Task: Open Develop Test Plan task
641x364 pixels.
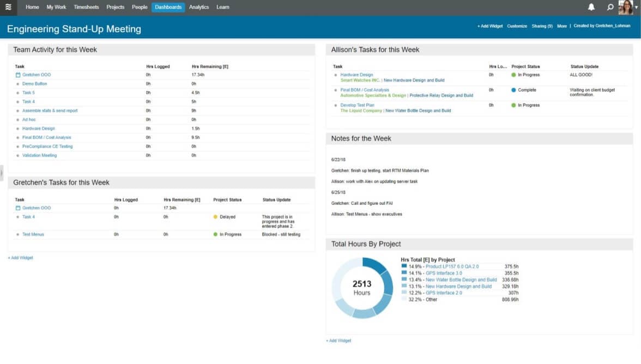Action: [x=358, y=105]
